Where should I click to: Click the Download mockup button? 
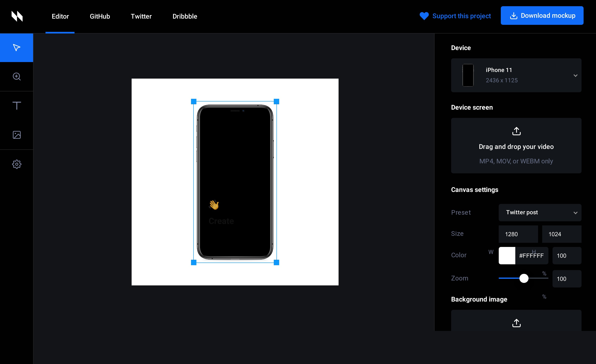542,16
